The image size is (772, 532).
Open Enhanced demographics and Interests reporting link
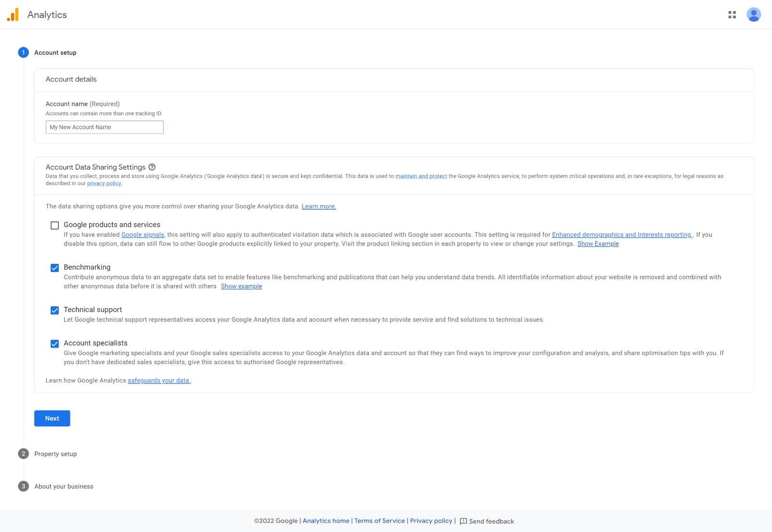[x=622, y=235]
